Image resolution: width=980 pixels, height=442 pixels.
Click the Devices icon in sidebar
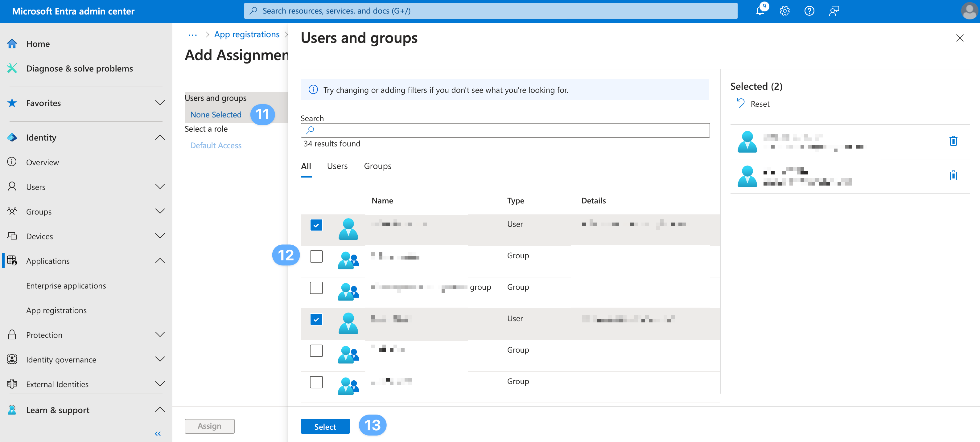tap(12, 236)
